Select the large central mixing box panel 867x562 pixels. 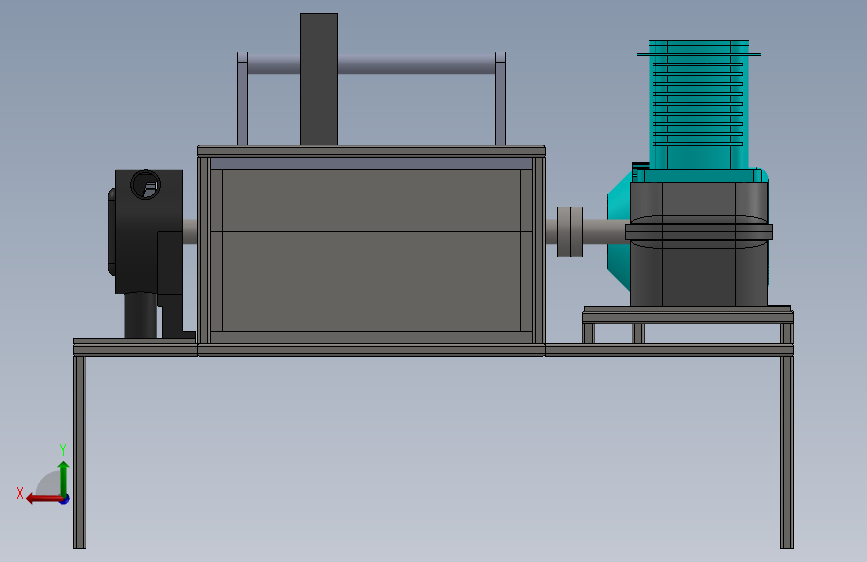(371, 251)
